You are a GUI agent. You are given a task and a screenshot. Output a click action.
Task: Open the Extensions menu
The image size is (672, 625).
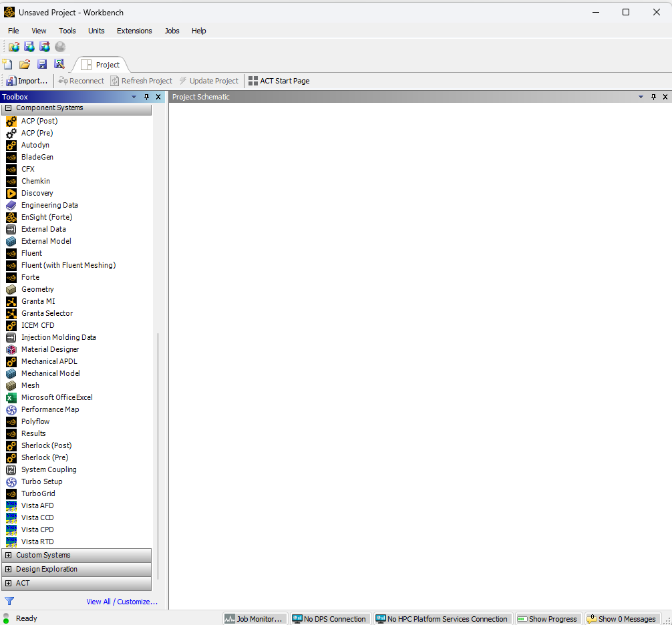coord(134,31)
